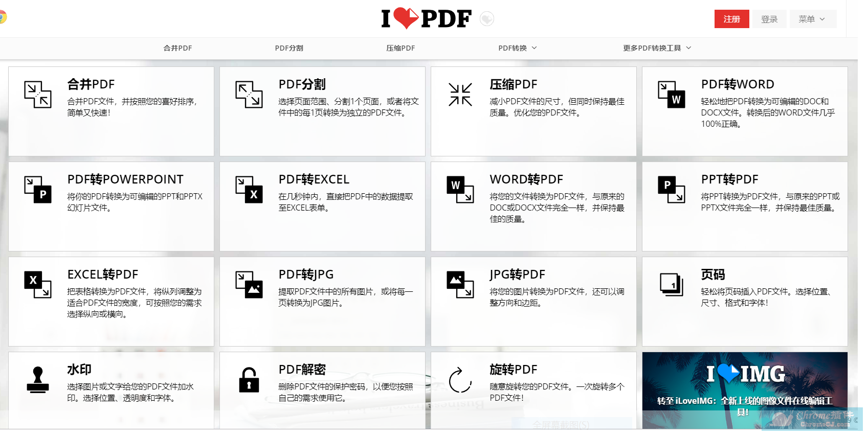This screenshot has height=436, width=868.
Task: Click the PDF转JPG image icon
Action: click(249, 285)
